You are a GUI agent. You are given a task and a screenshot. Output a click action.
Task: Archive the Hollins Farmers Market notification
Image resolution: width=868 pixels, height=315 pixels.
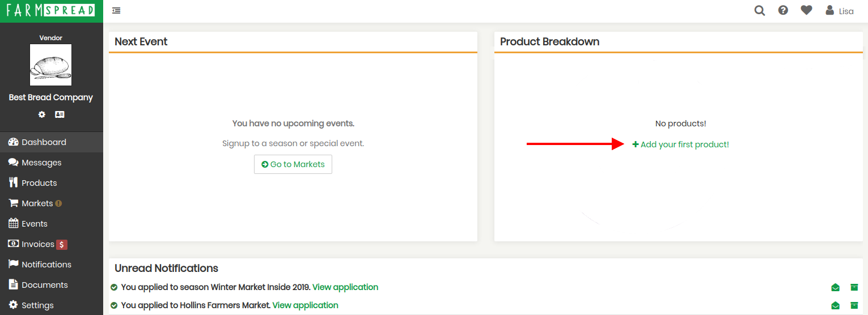coord(854,305)
